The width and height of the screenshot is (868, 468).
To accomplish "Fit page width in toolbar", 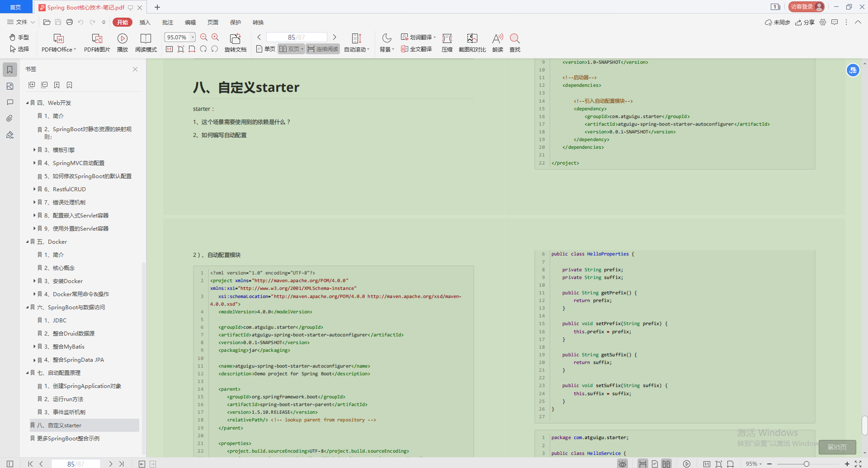I will [x=192, y=49].
